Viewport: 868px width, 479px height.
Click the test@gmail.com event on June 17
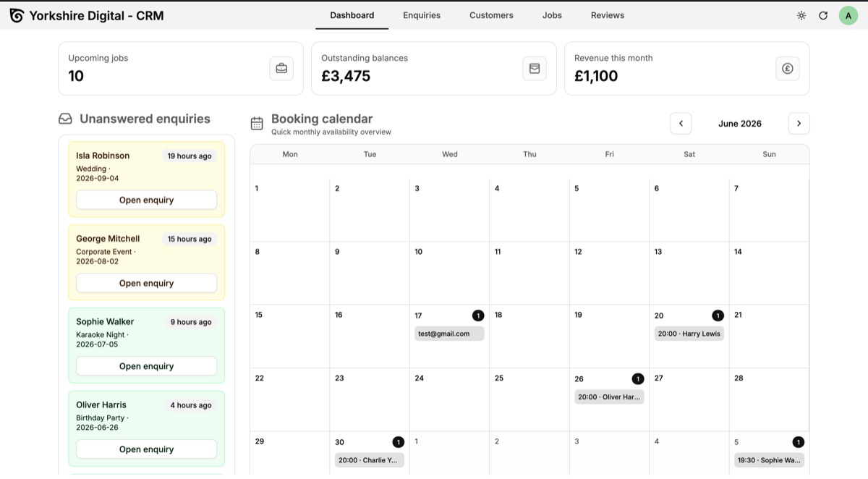click(449, 334)
